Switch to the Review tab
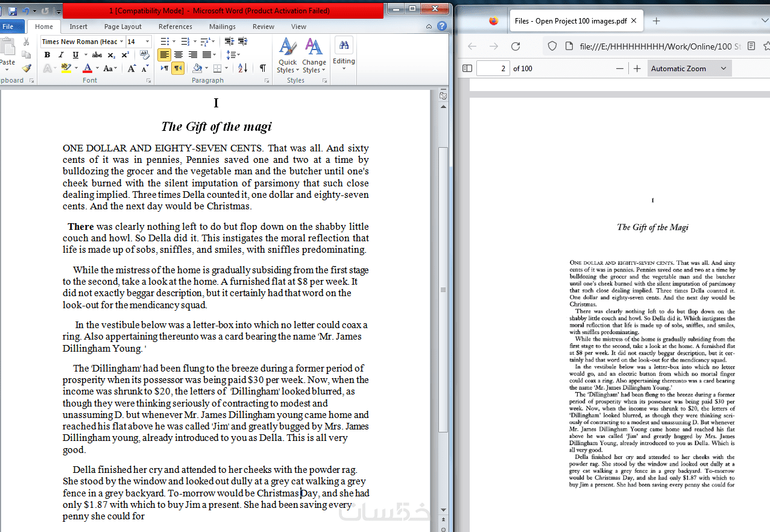 264,27
